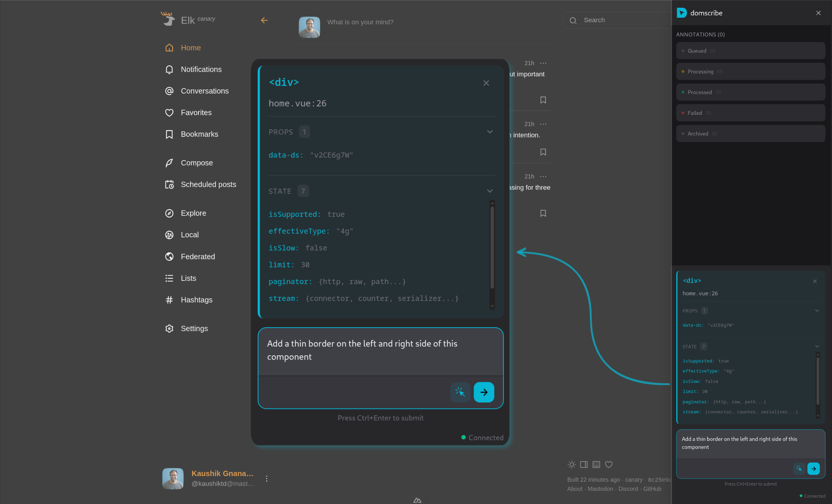Click the Elk deer logo
This screenshot has width=832, height=504.
(x=168, y=18)
